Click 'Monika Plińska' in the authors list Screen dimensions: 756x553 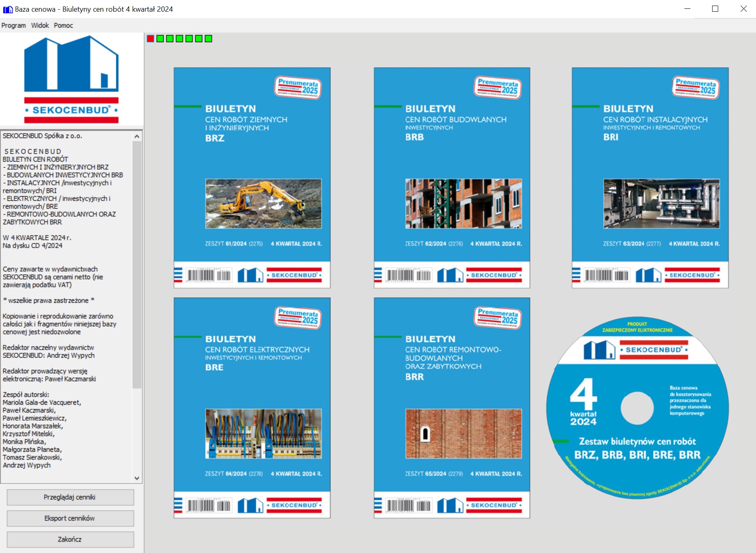tap(24, 442)
